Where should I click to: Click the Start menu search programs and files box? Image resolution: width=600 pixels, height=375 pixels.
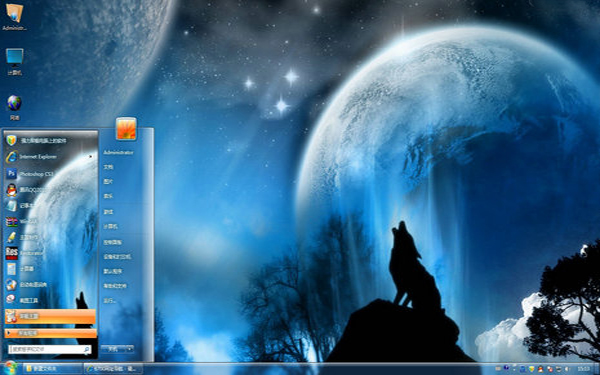coord(50,349)
